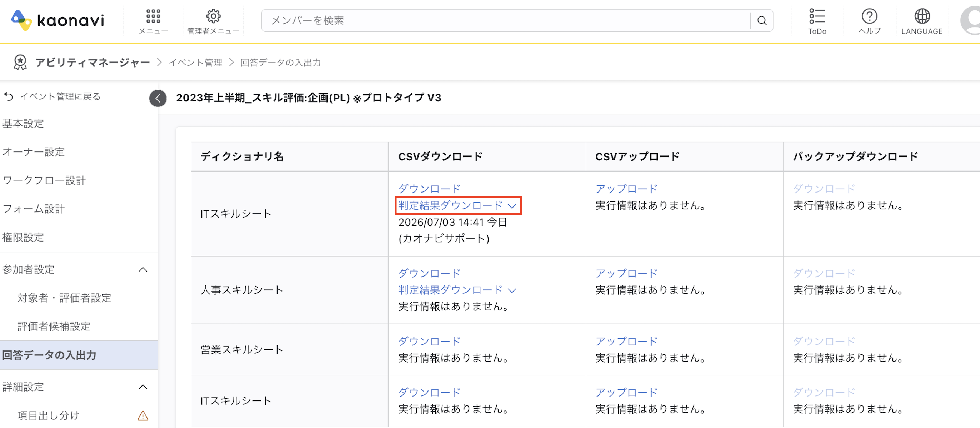Select 回答データの入出力 sidebar item
Image resolution: width=980 pixels, height=428 pixels.
pos(79,355)
